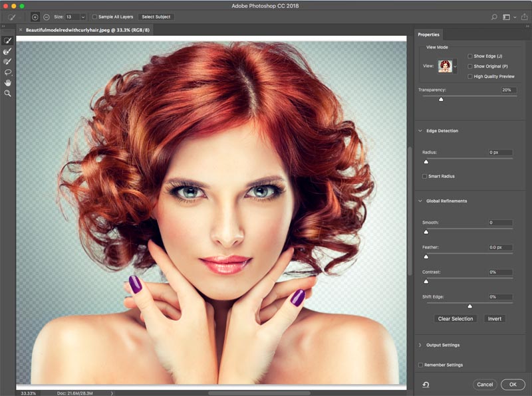Screen dimensions: 532x396
Task: Click the reset workspace arrow icon
Action: click(426, 384)
